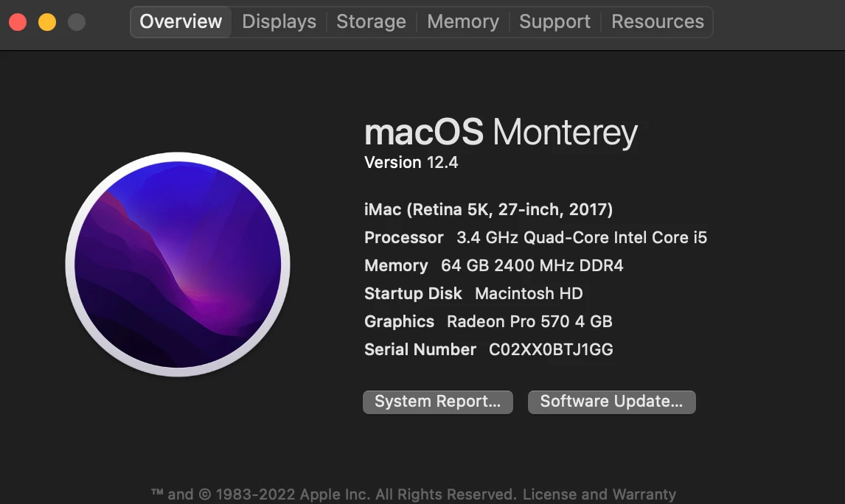This screenshot has width=845, height=504.
Task: Click the greyed-out zoom window button
Action: pyautogui.click(x=77, y=22)
